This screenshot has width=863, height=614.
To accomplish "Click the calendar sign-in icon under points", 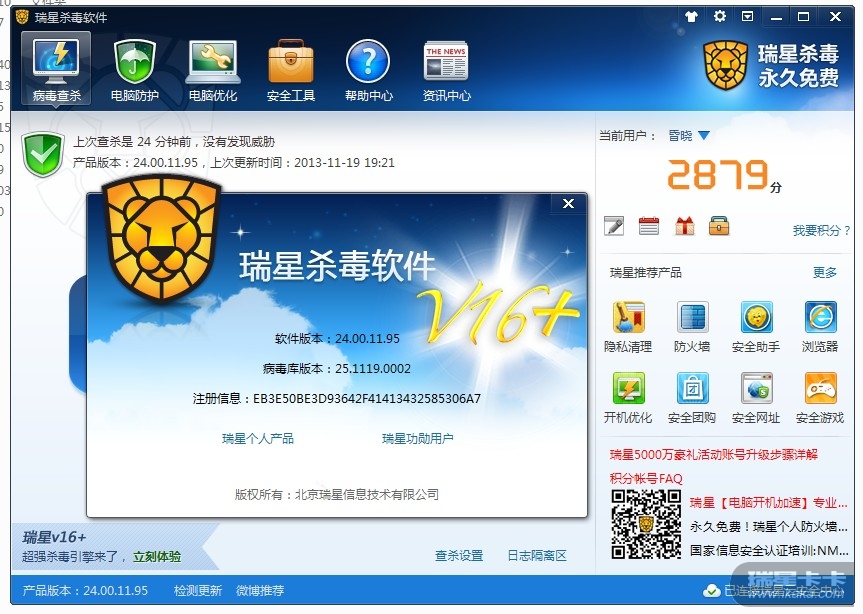I will coord(649,226).
